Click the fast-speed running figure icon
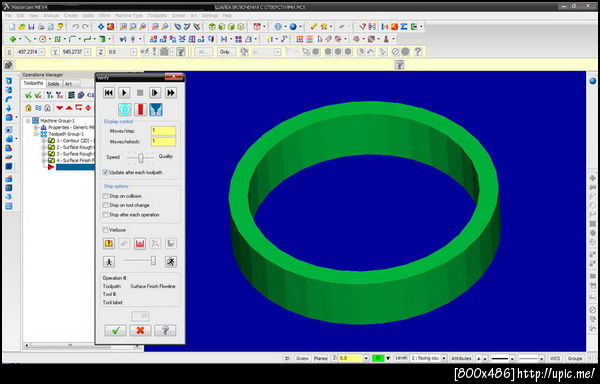This screenshot has width=600, height=384. (x=171, y=262)
